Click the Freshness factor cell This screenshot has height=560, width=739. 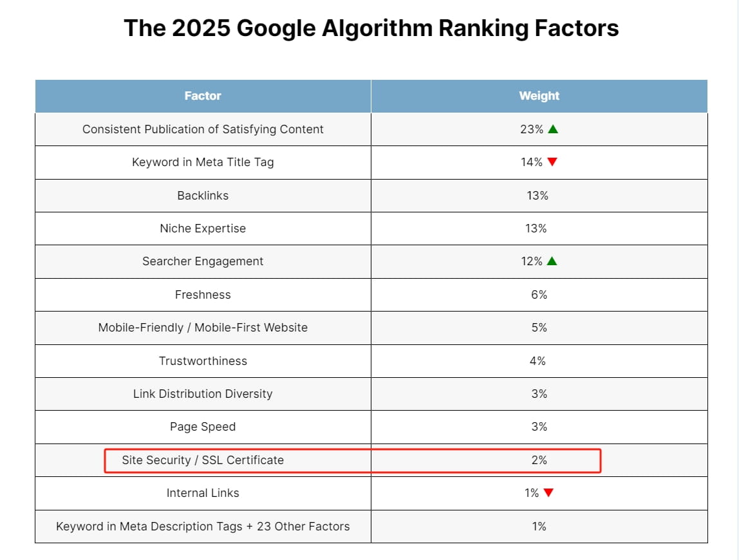[203, 295]
